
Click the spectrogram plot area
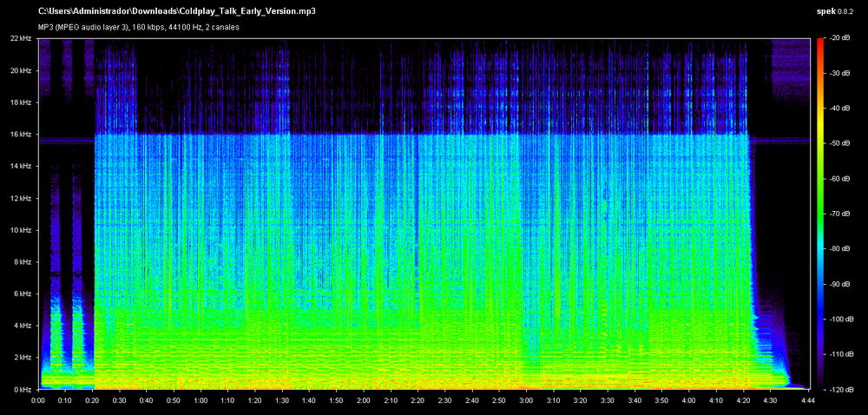pyautogui.click(x=424, y=213)
